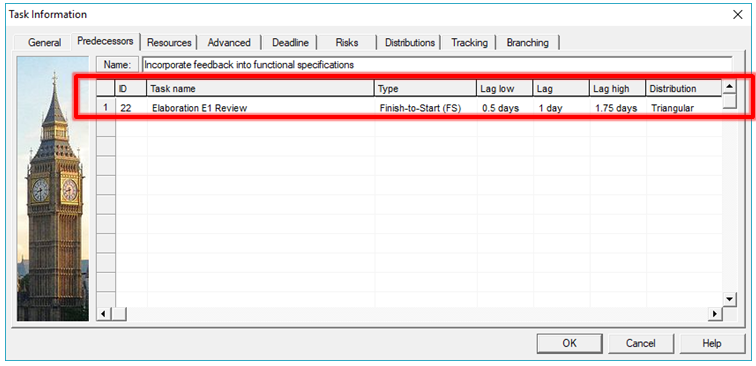Viewport: 756px width, 366px height.
Task: Click the vertical scrollbar down arrow
Action: pos(730,299)
